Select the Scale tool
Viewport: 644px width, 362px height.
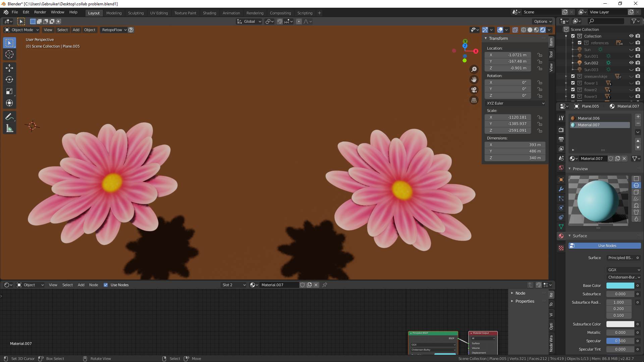pos(9,92)
